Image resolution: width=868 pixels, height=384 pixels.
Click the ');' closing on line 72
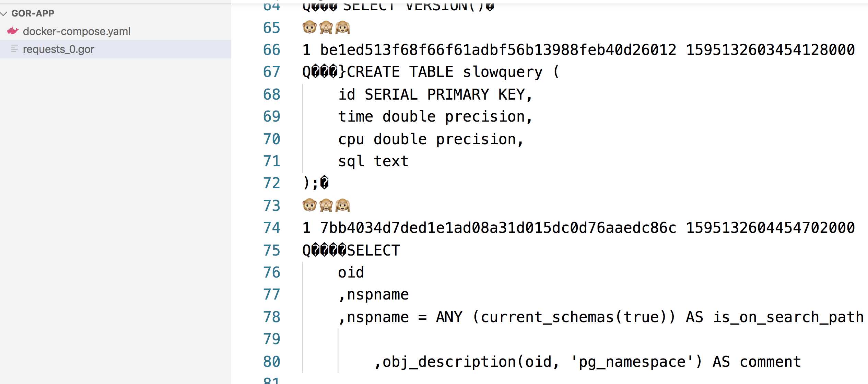pos(311,183)
